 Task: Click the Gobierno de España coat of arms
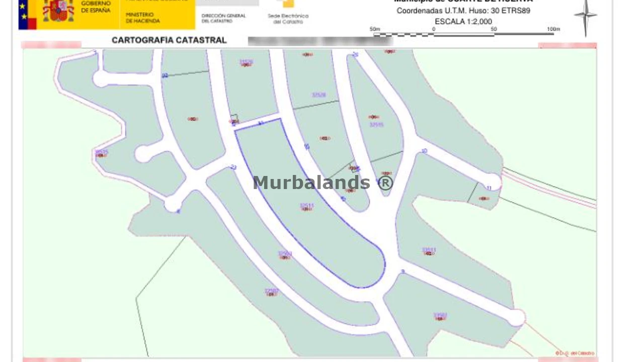click(x=58, y=11)
